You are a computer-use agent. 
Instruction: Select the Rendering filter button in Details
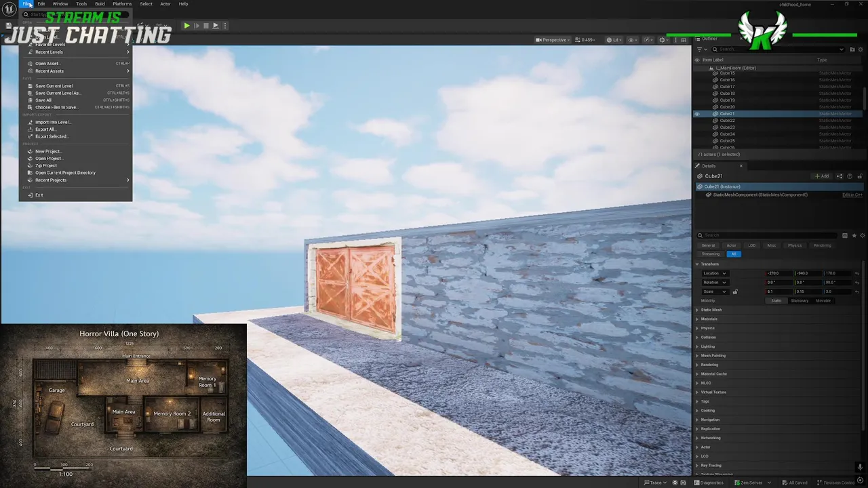(x=822, y=245)
